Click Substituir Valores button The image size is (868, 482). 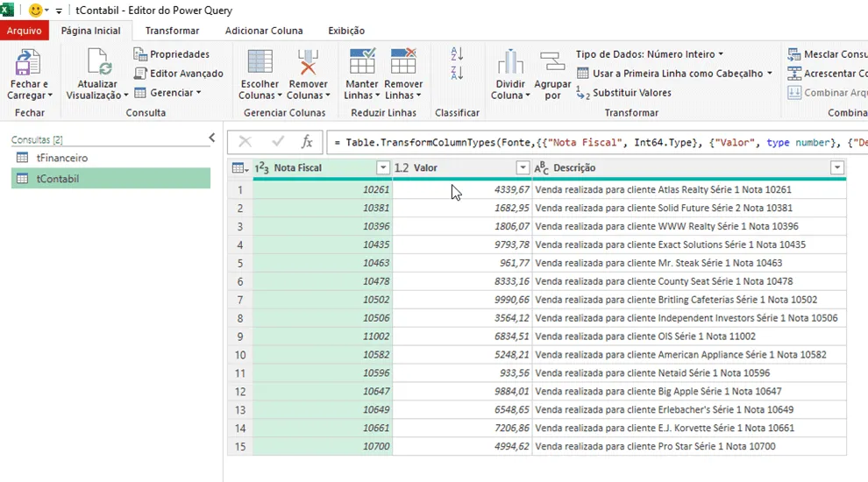(624, 92)
